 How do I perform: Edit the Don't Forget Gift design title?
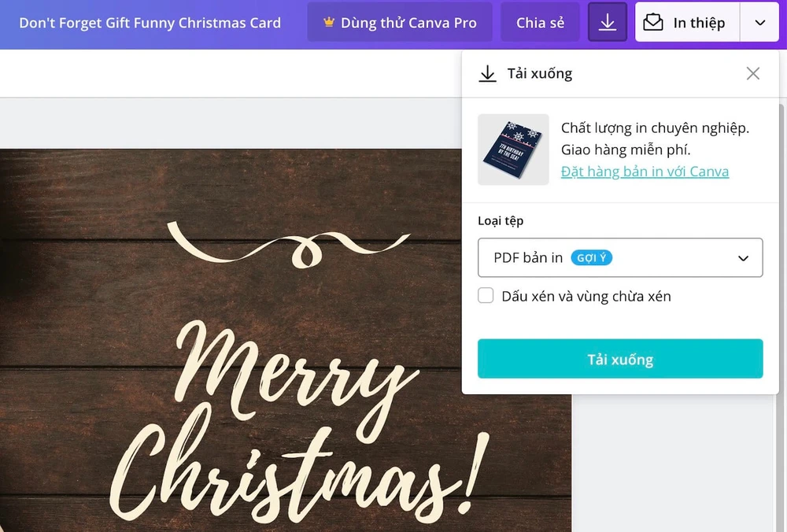[150, 23]
